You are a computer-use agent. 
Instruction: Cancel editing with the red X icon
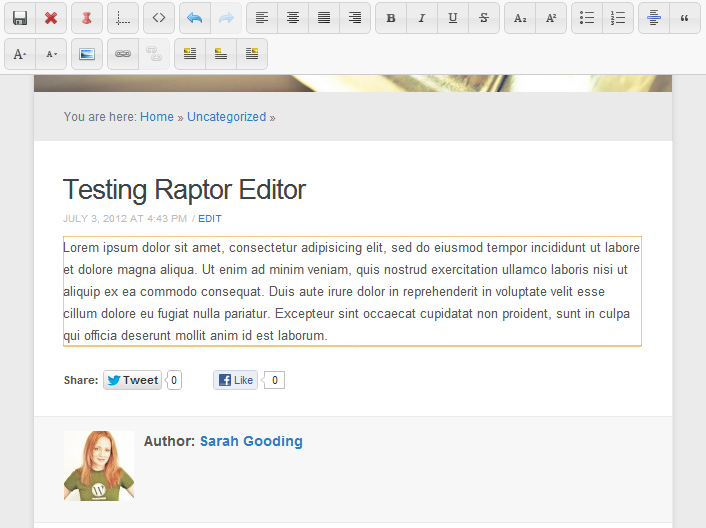pos(51,18)
